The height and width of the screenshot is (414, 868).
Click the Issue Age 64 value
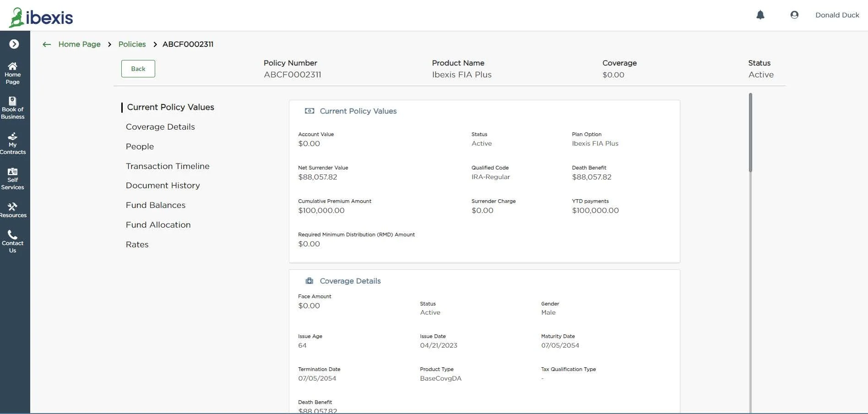pos(302,346)
